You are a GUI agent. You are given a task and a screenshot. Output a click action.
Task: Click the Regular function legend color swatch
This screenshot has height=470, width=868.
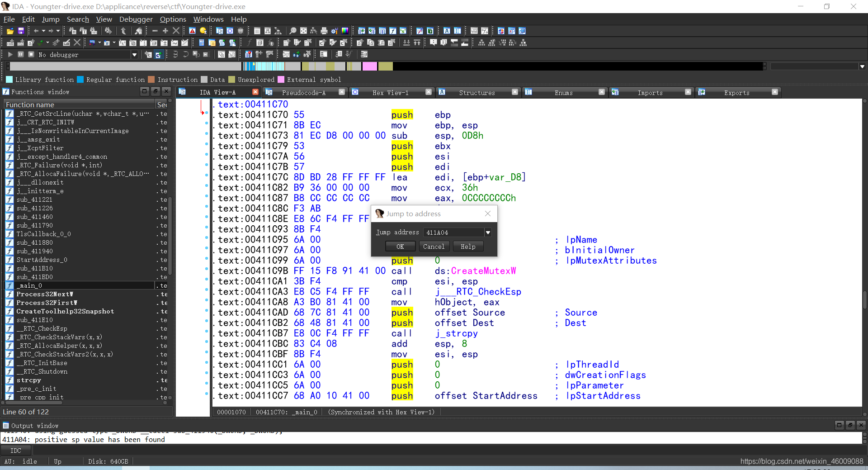pyautogui.click(x=80, y=80)
